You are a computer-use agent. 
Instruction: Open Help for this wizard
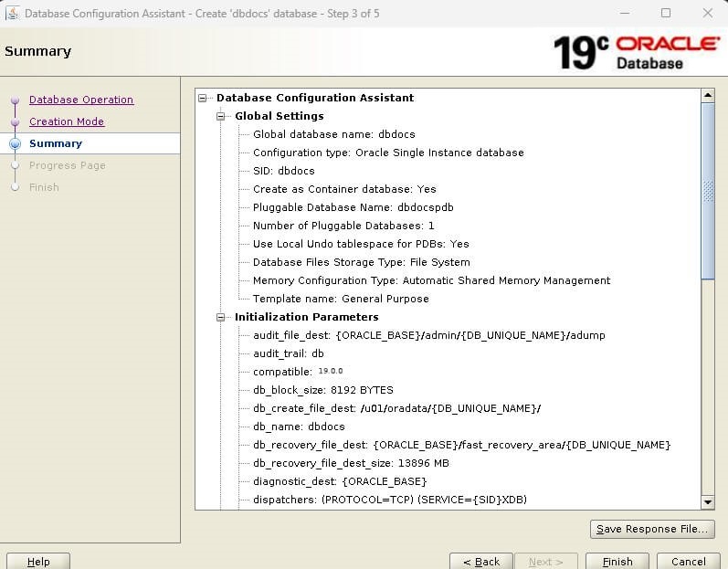[38, 561]
